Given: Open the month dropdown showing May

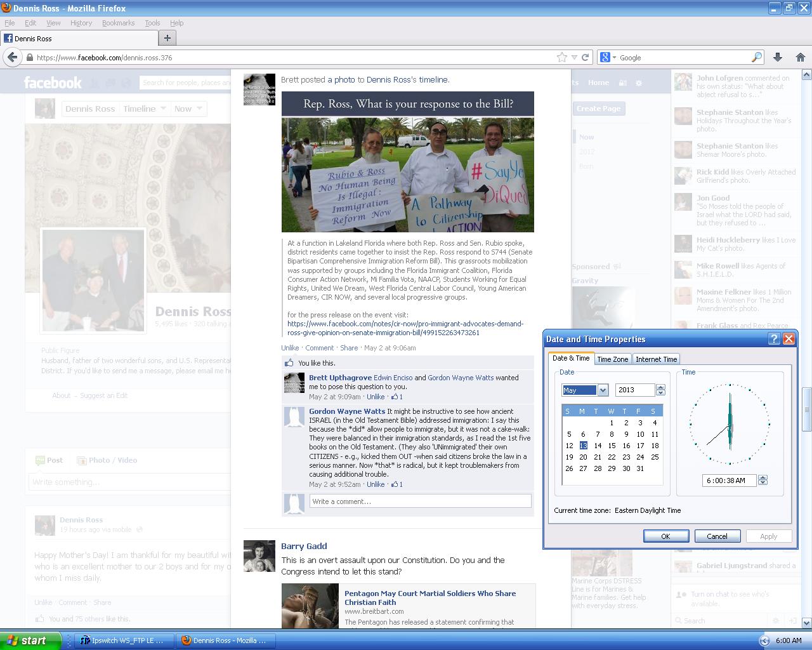Looking at the screenshot, I should click(603, 390).
